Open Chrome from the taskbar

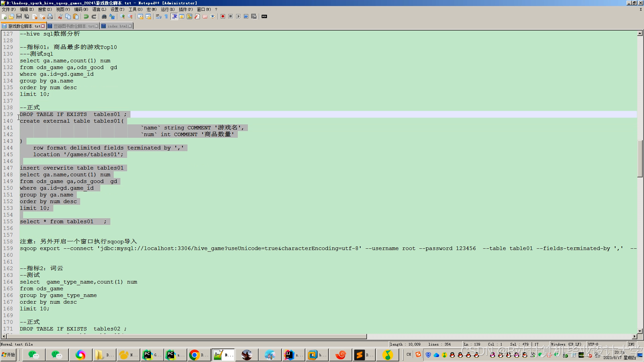195,355
